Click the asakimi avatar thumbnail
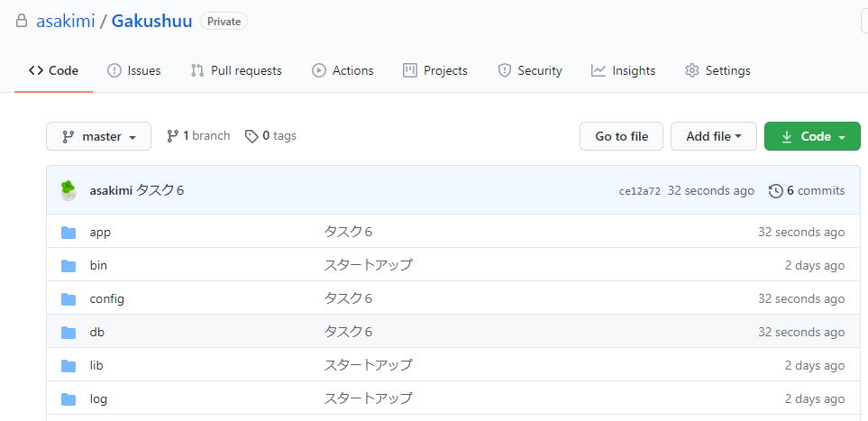The height and width of the screenshot is (421, 868). 69,190
